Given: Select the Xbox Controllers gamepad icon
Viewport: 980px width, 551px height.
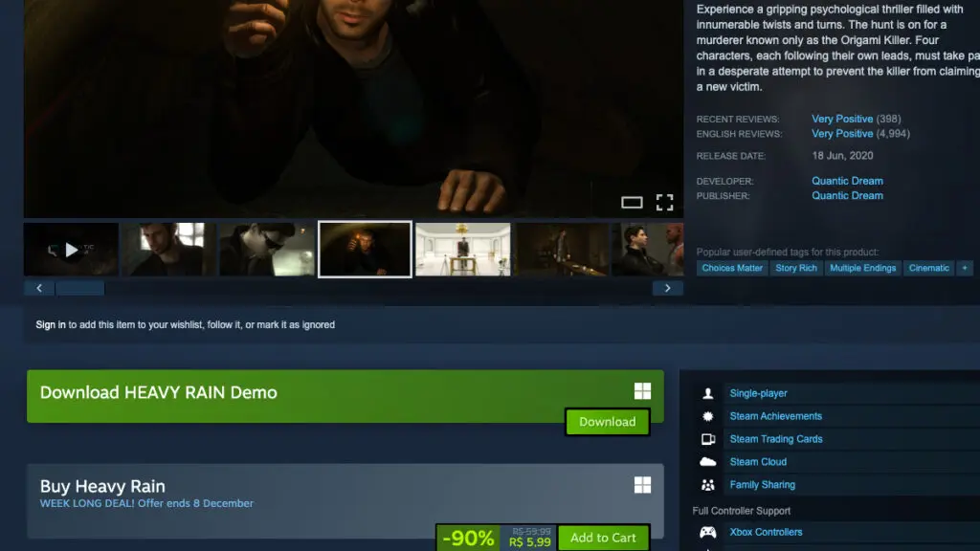Looking at the screenshot, I should click(707, 532).
